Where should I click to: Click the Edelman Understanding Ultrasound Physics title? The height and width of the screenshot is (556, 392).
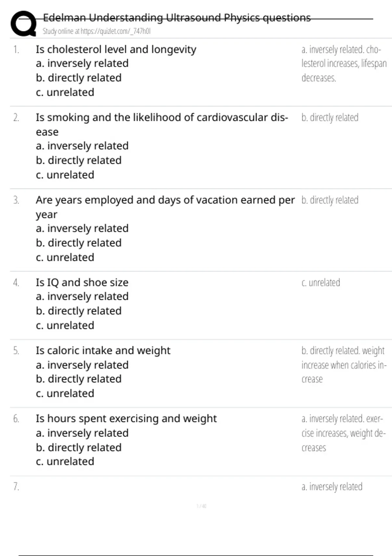click(x=176, y=18)
